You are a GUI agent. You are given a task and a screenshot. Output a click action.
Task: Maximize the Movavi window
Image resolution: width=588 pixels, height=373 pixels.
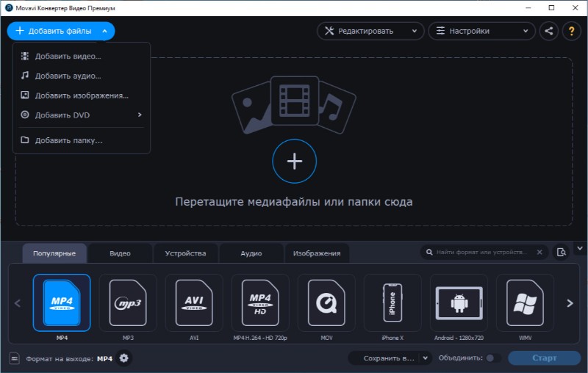pos(551,8)
